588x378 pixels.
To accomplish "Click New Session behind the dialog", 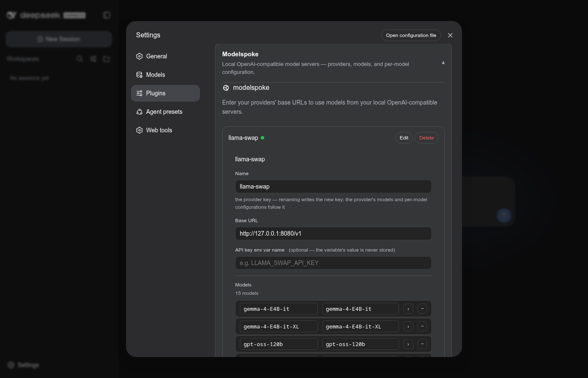I will click(59, 39).
